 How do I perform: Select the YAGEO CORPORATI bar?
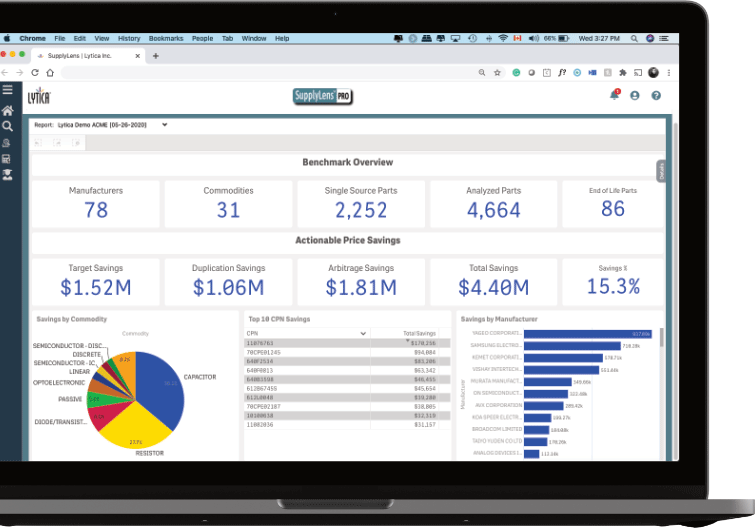click(x=587, y=334)
